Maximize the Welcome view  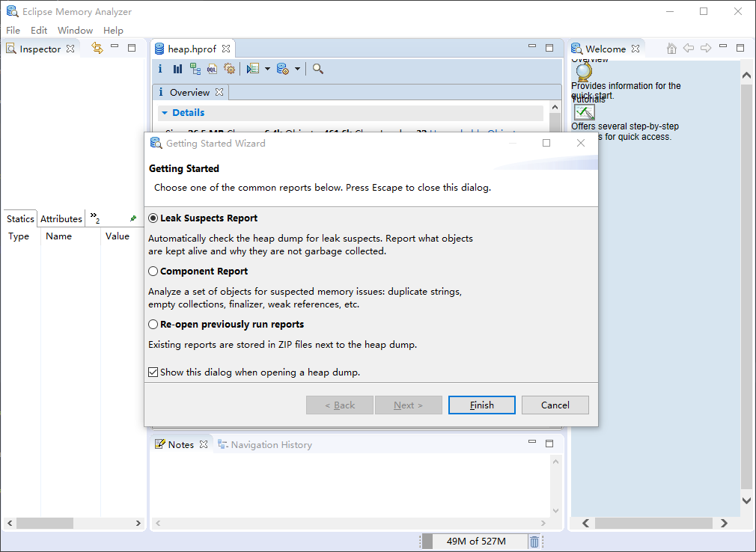(740, 48)
